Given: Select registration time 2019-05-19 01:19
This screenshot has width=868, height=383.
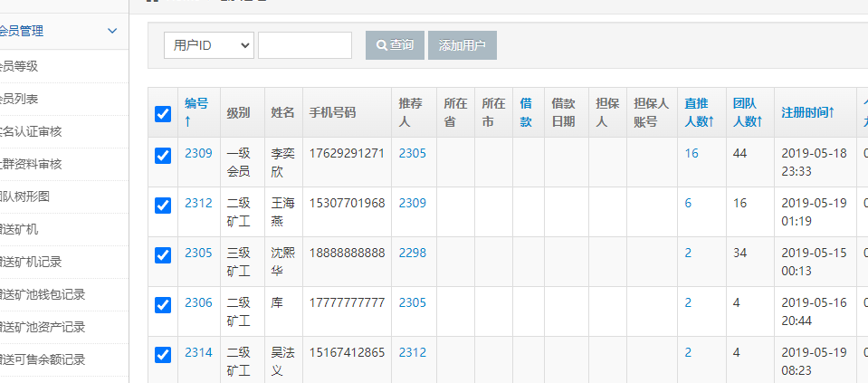Looking at the screenshot, I should point(815,212).
